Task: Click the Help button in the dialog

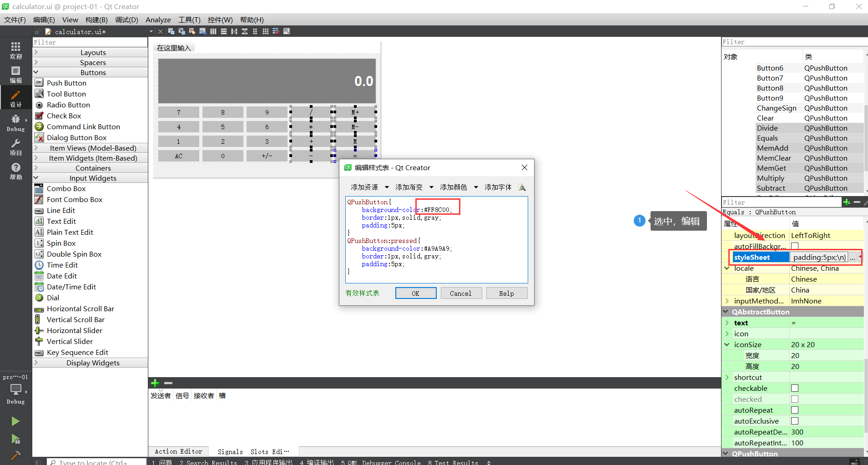Action: coord(506,293)
